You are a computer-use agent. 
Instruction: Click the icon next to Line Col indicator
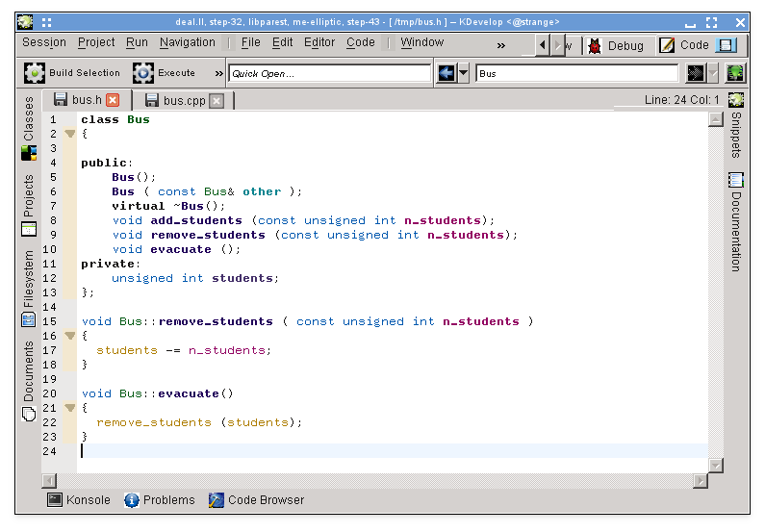tap(736, 100)
